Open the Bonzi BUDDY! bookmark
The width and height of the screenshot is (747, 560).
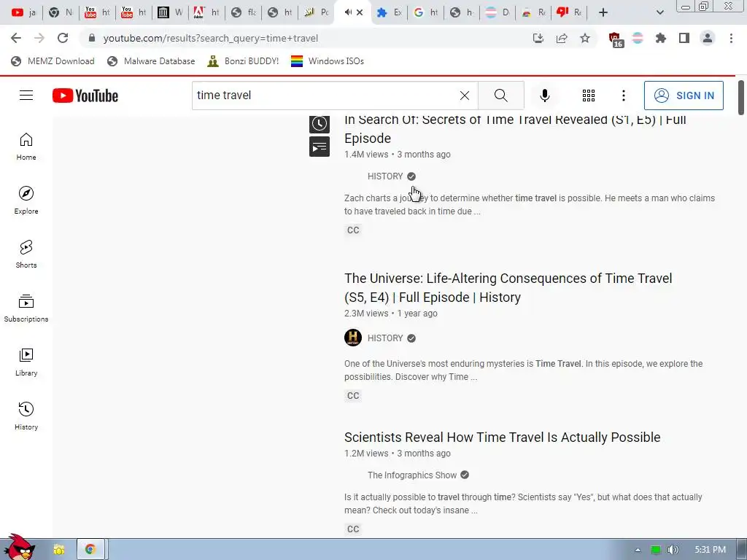243,61
